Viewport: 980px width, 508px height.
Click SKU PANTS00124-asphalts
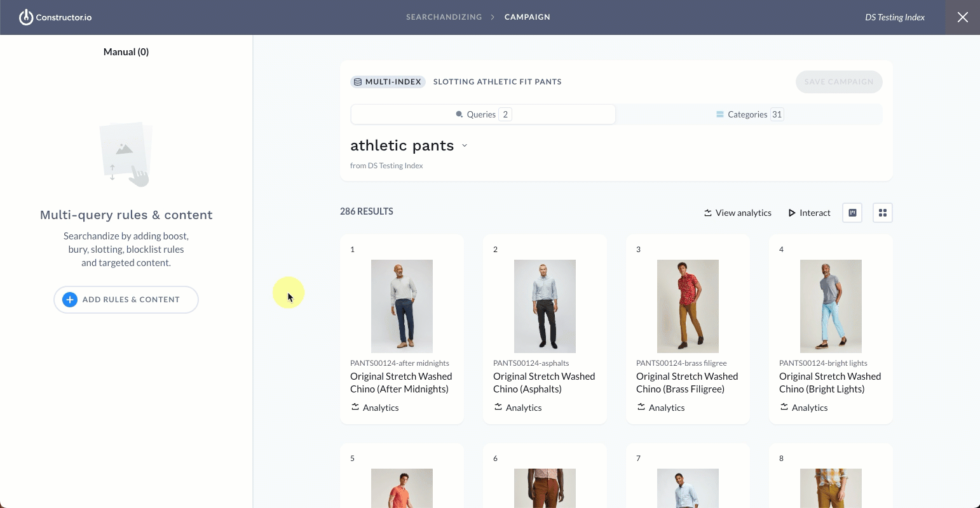[x=531, y=363]
